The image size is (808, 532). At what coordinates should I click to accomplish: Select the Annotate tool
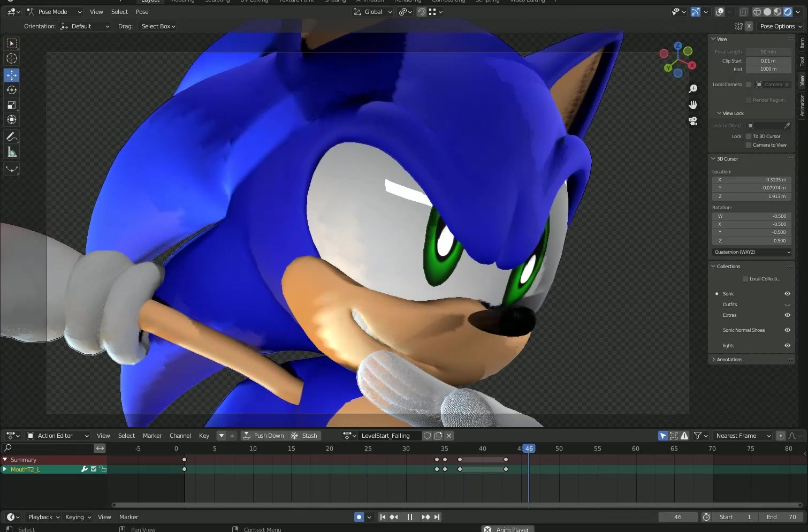(x=12, y=137)
